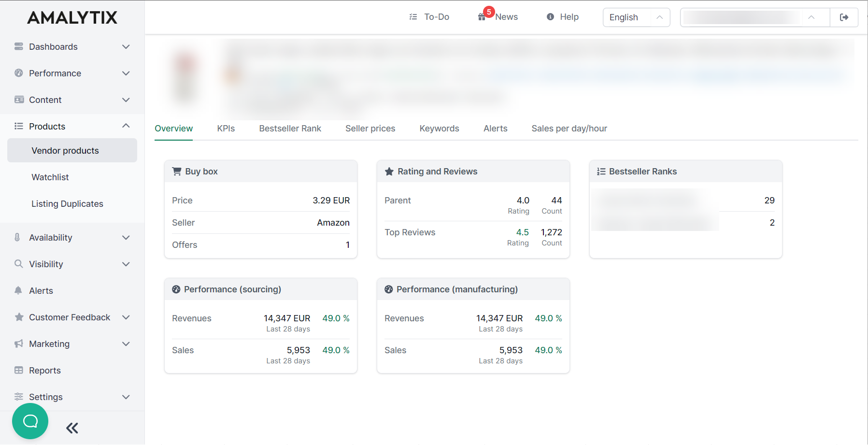Expand the Customer Feedback chevron
The width and height of the screenshot is (868, 445).
point(126,317)
